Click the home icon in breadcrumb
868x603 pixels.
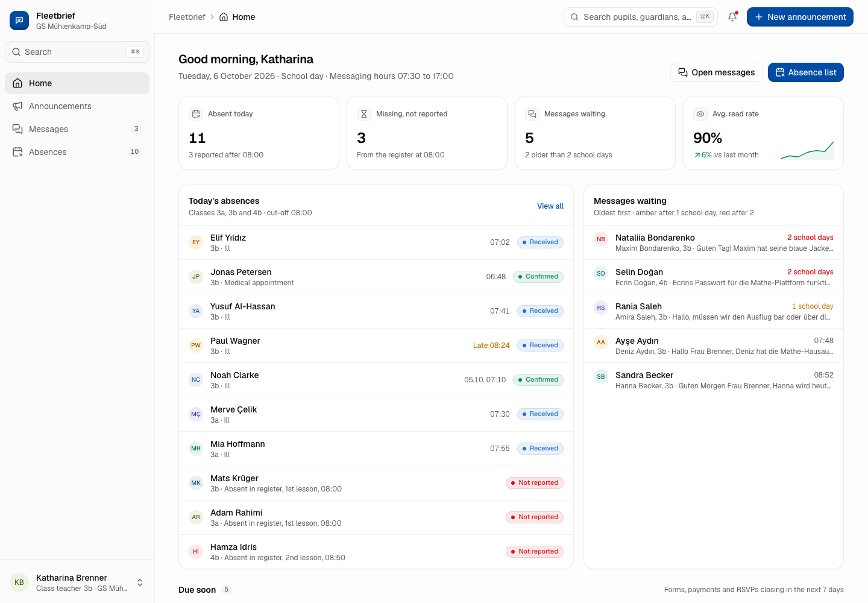tap(224, 17)
